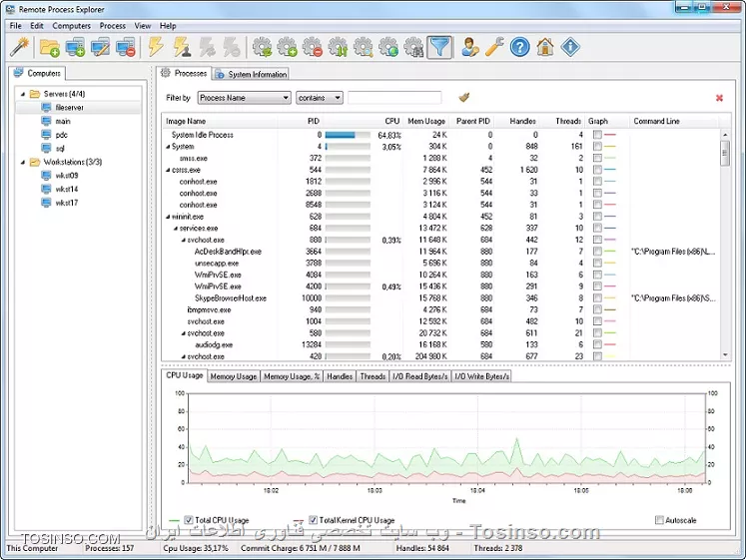The image size is (746, 560).
Task: Switch to System Information tab
Action: [x=251, y=74]
